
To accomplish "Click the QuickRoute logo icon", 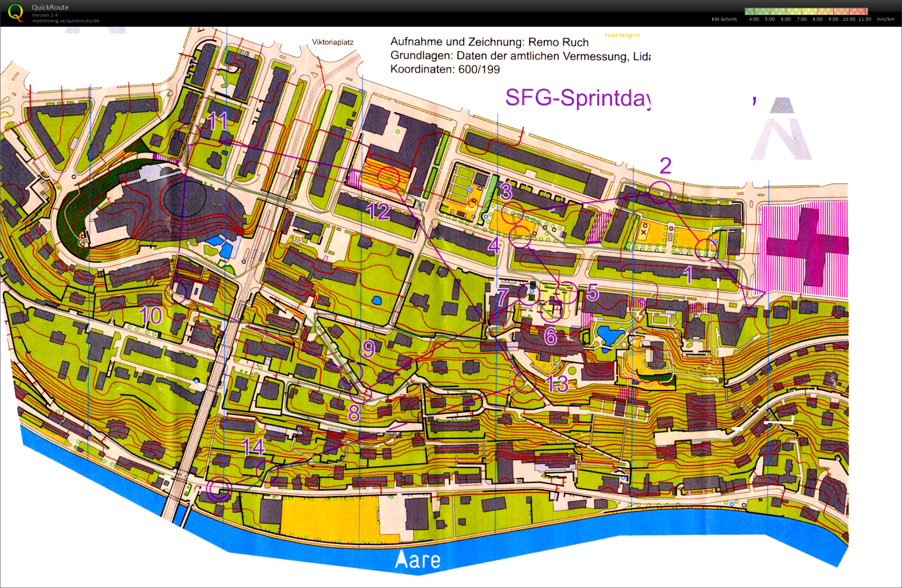I will [x=15, y=13].
